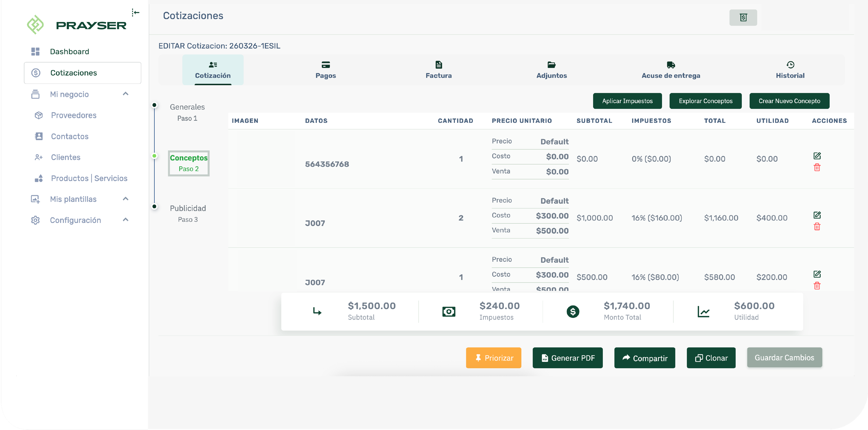Open the Adjuntos tab
This screenshot has width=868, height=430.
(551, 70)
